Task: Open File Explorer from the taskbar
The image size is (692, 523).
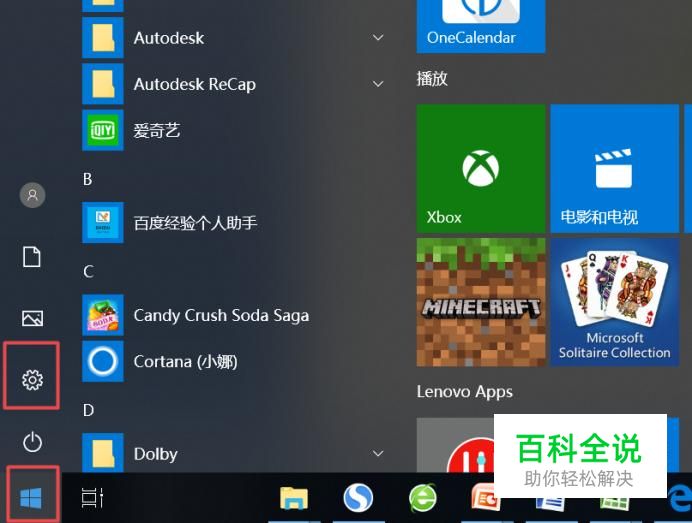Action: [x=294, y=498]
